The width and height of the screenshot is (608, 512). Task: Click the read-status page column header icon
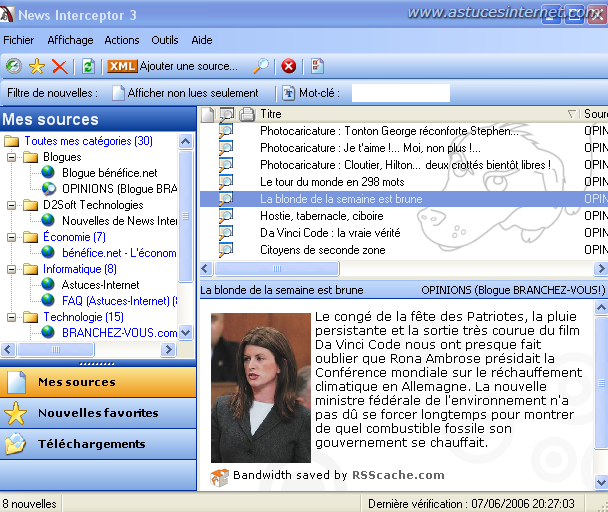pyautogui.click(x=207, y=114)
